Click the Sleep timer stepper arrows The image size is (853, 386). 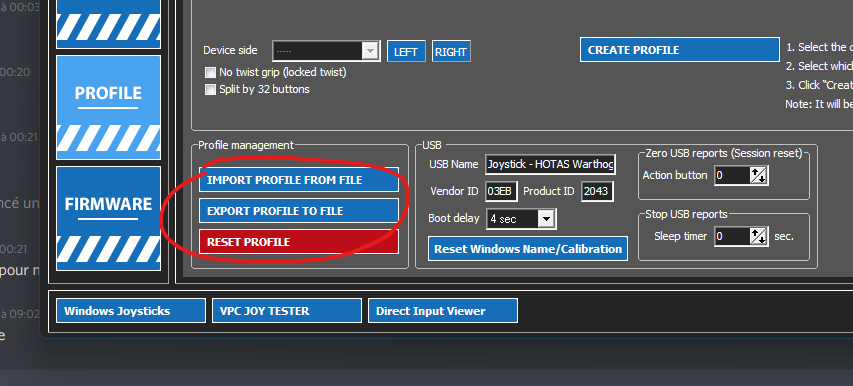tap(758, 236)
